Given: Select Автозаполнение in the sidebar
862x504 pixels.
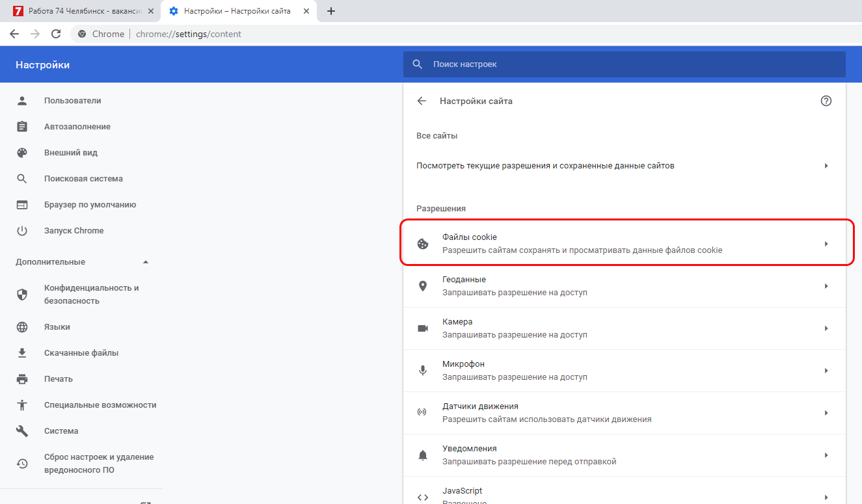Looking at the screenshot, I should coord(77,127).
